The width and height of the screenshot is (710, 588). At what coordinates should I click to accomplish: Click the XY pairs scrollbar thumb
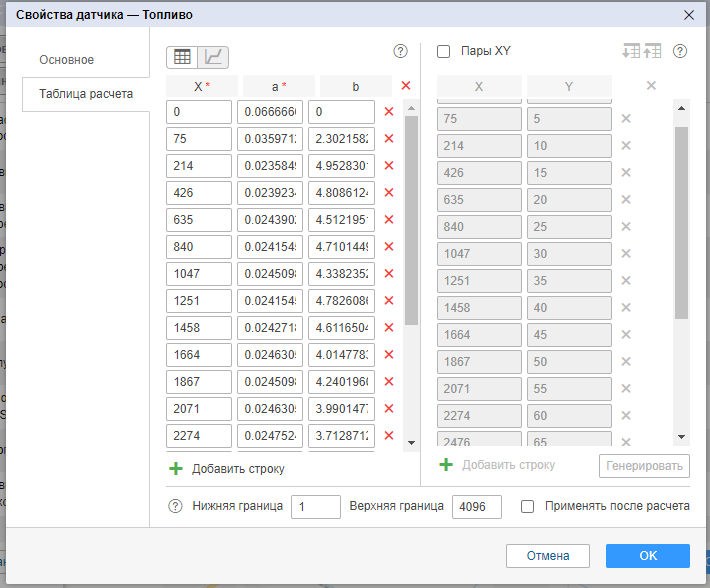681,223
